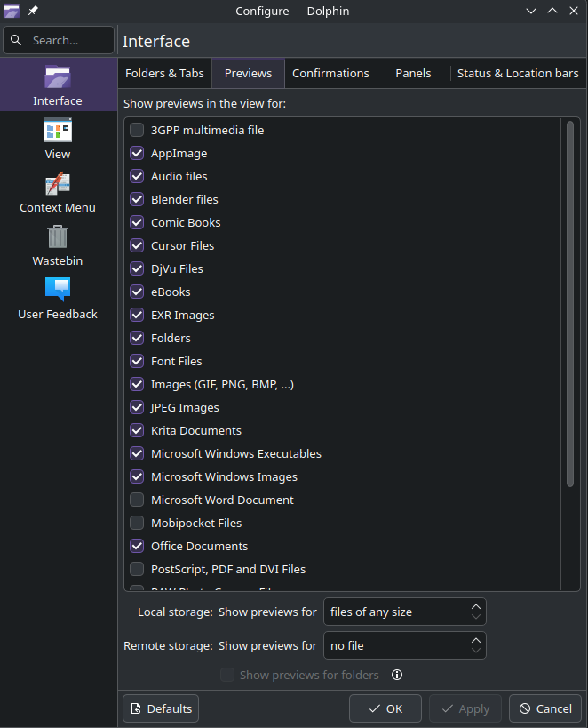Toggle eBooks preview checkbox
This screenshot has height=728, width=588.
point(137,292)
